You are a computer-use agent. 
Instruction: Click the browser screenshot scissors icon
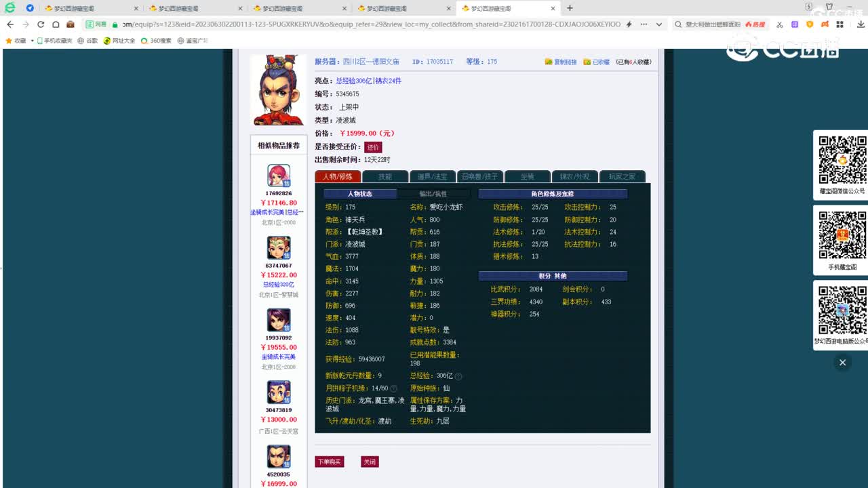point(779,24)
